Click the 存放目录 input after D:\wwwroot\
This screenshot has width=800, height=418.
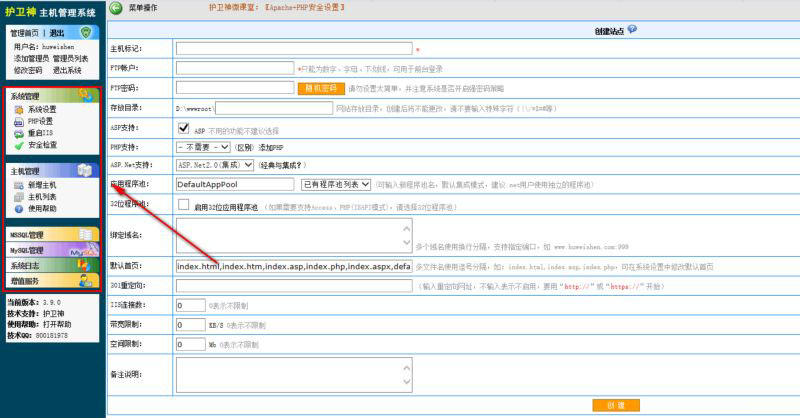click(x=274, y=108)
